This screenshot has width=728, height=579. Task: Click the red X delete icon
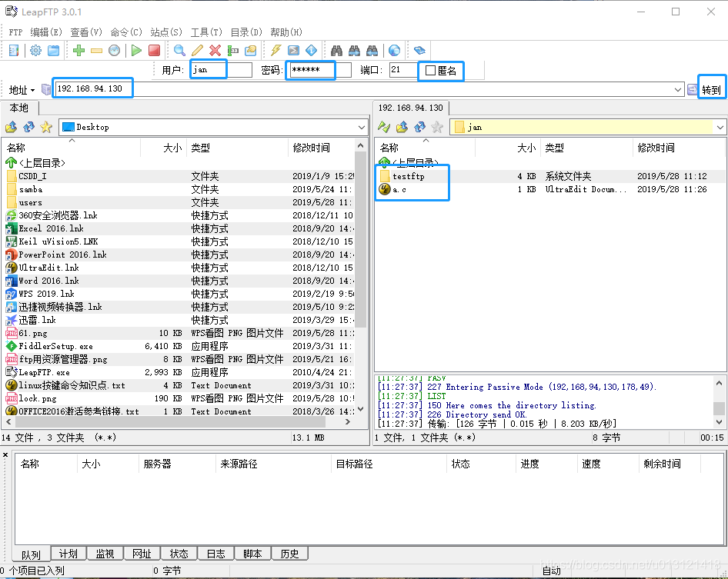pyautogui.click(x=215, y=50)
